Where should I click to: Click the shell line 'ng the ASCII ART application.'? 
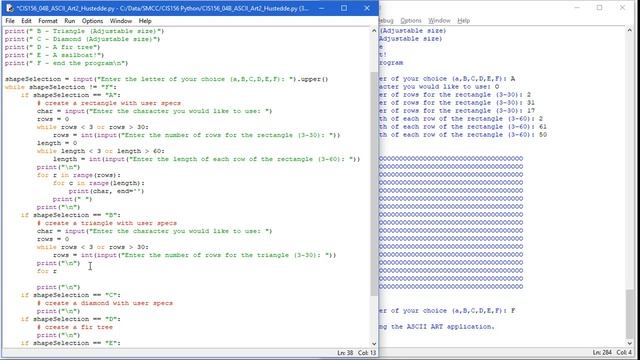click(437, 327)
